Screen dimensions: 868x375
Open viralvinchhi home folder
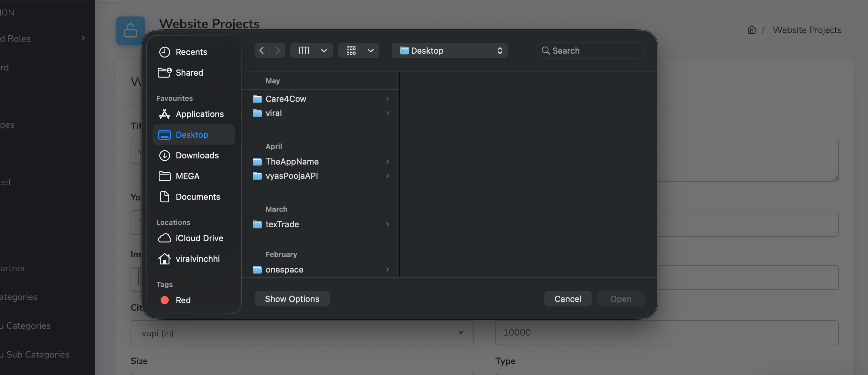click(x=197, y=259)
